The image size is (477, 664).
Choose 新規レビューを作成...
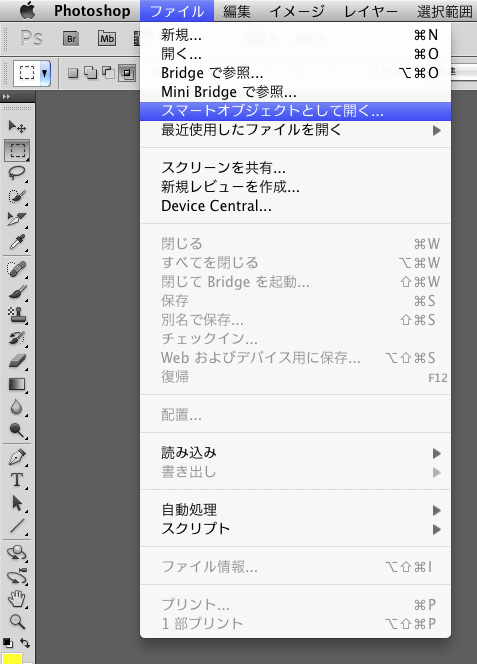295,187
